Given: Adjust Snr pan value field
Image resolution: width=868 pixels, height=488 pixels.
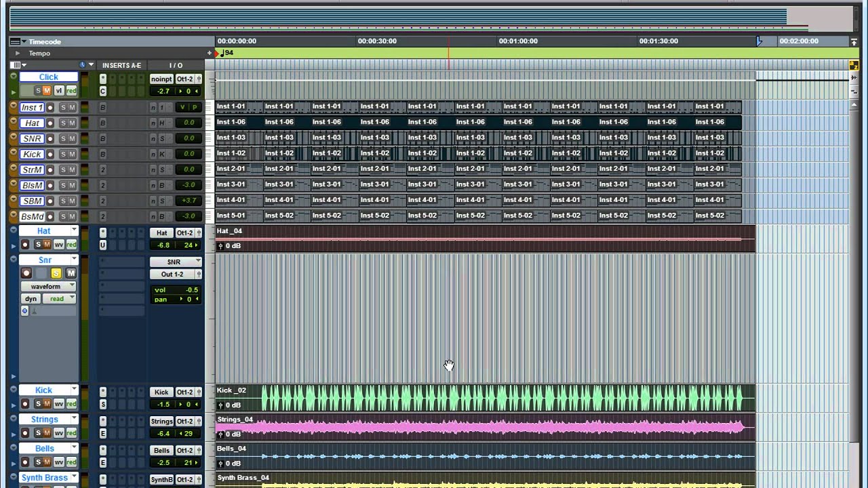Looking at the screenshot, I should pyautogui.click(x=176, y=299).
